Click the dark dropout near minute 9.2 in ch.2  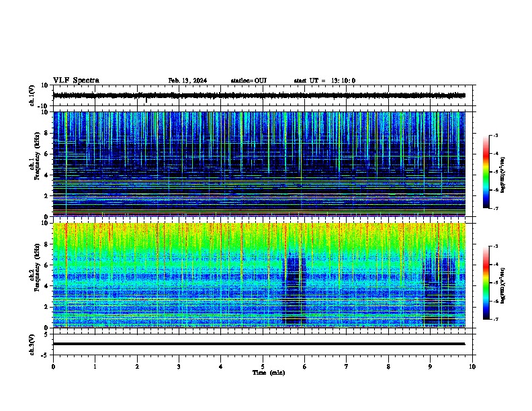click(439, 291)
